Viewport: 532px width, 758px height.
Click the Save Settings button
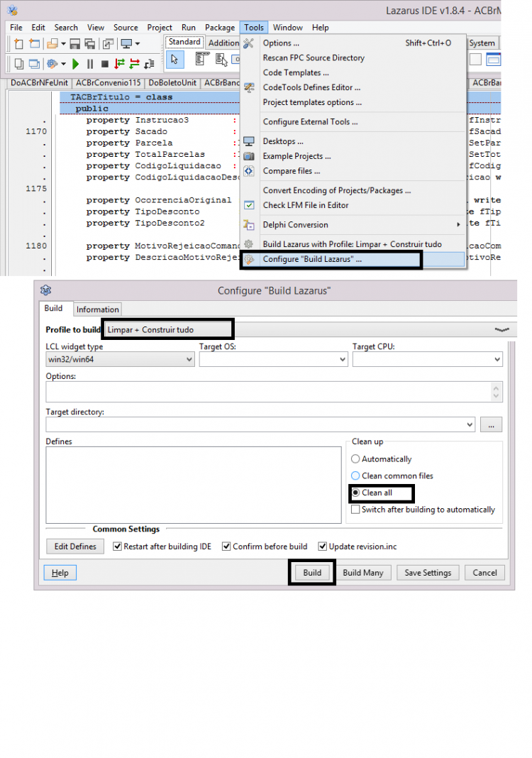428,572
